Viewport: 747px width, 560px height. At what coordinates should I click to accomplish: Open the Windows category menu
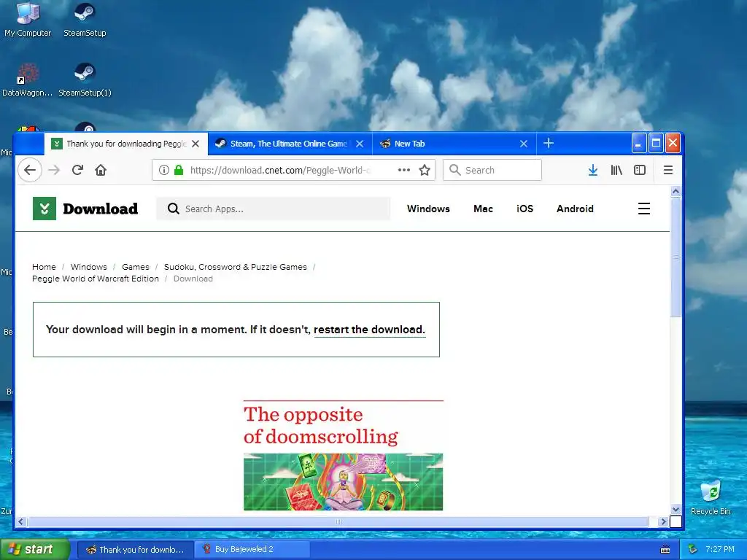click(x=428, y=209)
